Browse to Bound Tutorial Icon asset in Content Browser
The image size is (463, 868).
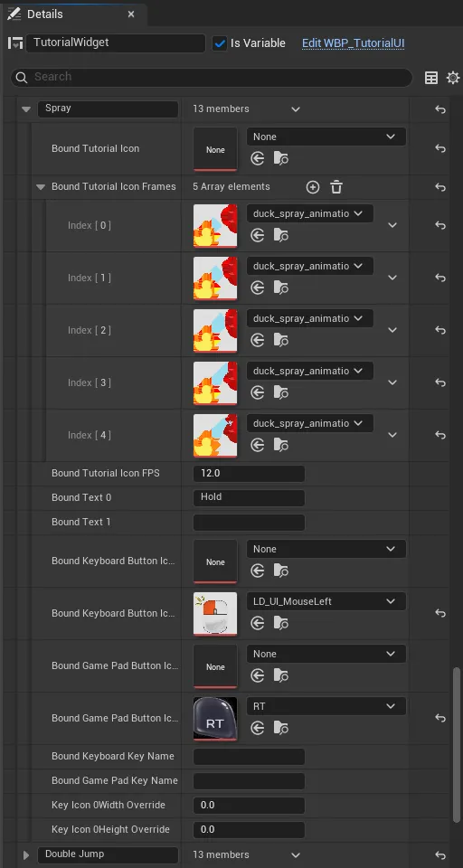point(281,159)
